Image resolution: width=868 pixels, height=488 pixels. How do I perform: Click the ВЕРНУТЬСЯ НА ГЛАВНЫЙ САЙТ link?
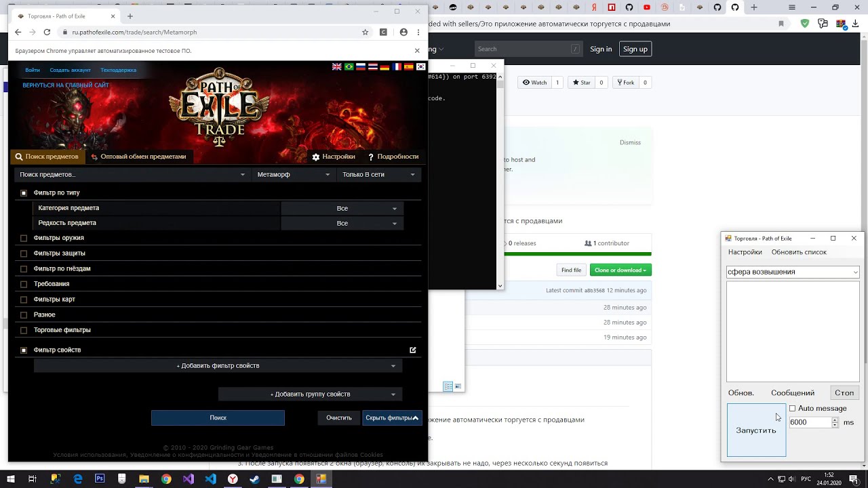click(66, 85)
